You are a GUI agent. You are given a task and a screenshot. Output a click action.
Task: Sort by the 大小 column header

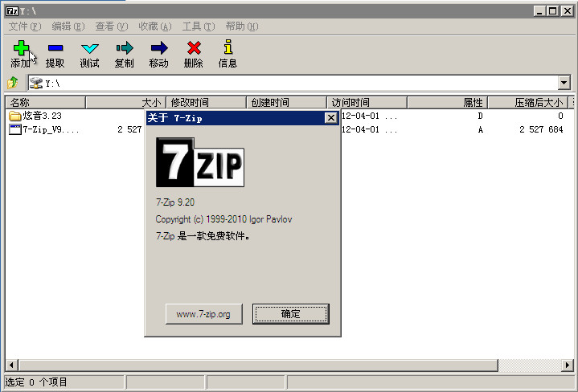coord(125,103)
